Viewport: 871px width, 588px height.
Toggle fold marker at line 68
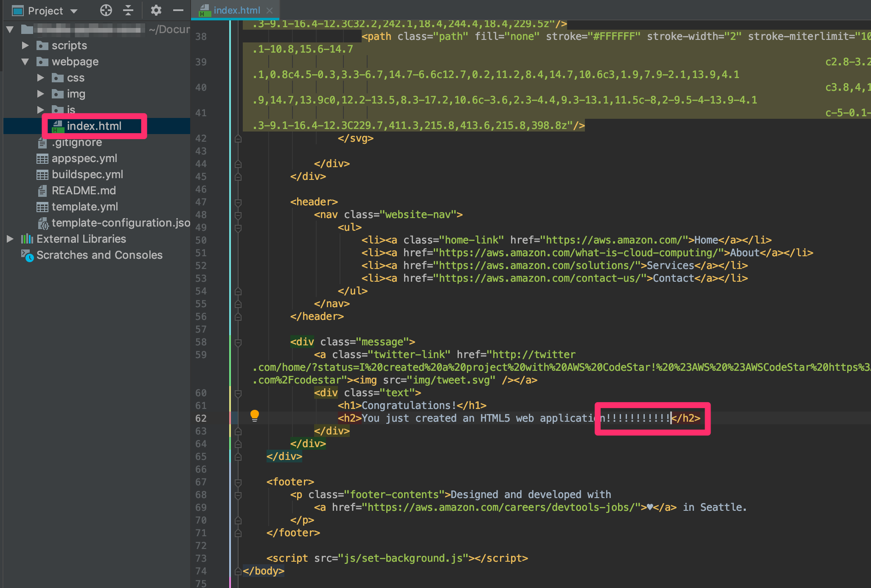(x=238, y=495)
